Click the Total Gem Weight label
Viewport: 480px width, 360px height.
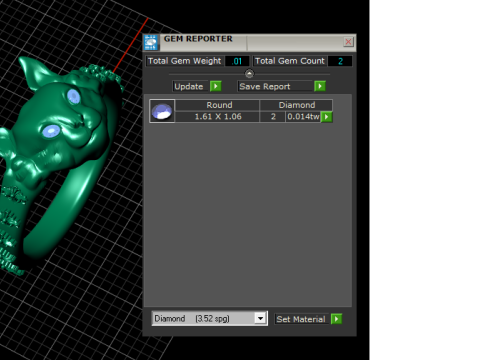(185, 61)
